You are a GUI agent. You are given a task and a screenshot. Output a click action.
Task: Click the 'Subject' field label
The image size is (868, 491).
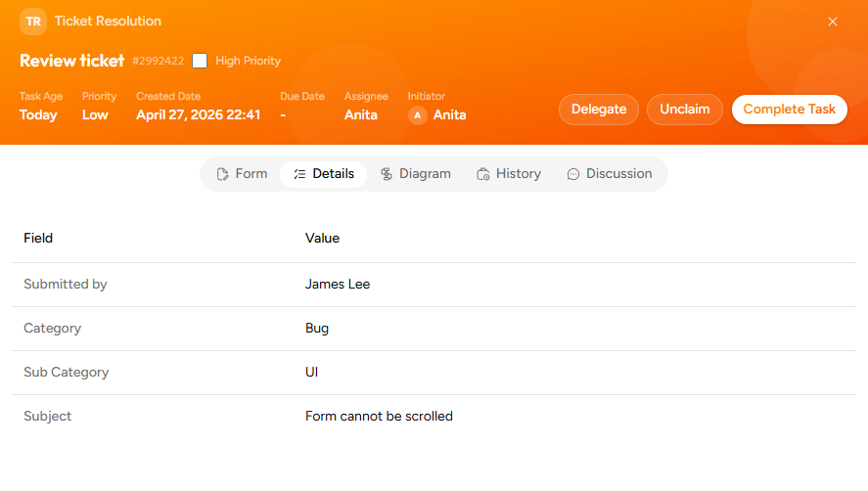tap(48, 417)
